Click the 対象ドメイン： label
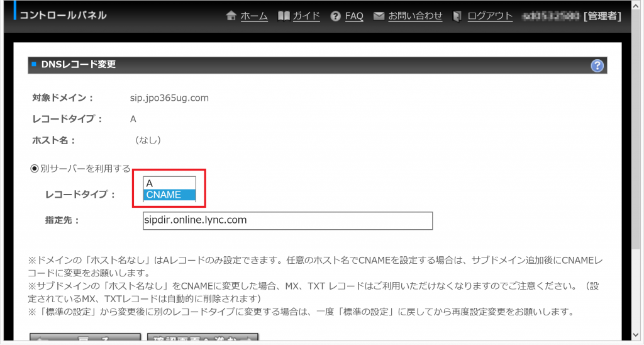The width and height of the screenshot is (644, 345). tap(63, 98)
